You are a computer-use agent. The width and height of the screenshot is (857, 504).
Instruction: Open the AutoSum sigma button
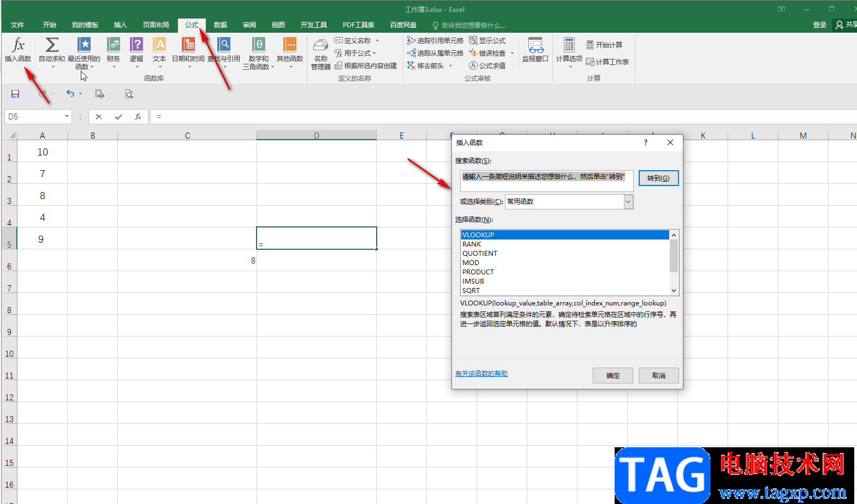coord(52,52)
